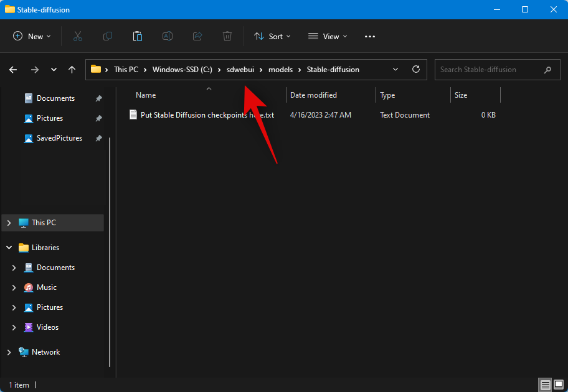Click the Paste clipboard icon
The height and width of the screenshot is (392, 568).
[138, 37]
